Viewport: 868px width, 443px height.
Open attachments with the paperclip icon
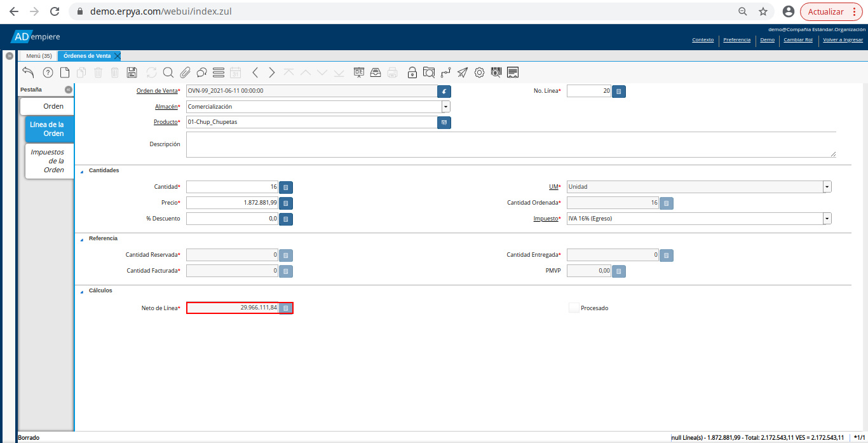coord(186,72)
